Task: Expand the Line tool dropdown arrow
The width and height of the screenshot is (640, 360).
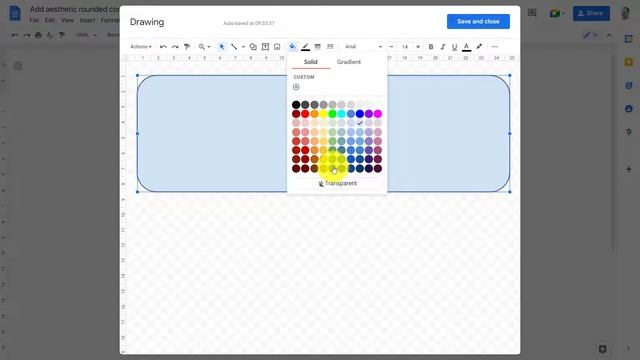Action: pyautogui.click(x=243, y=47)
